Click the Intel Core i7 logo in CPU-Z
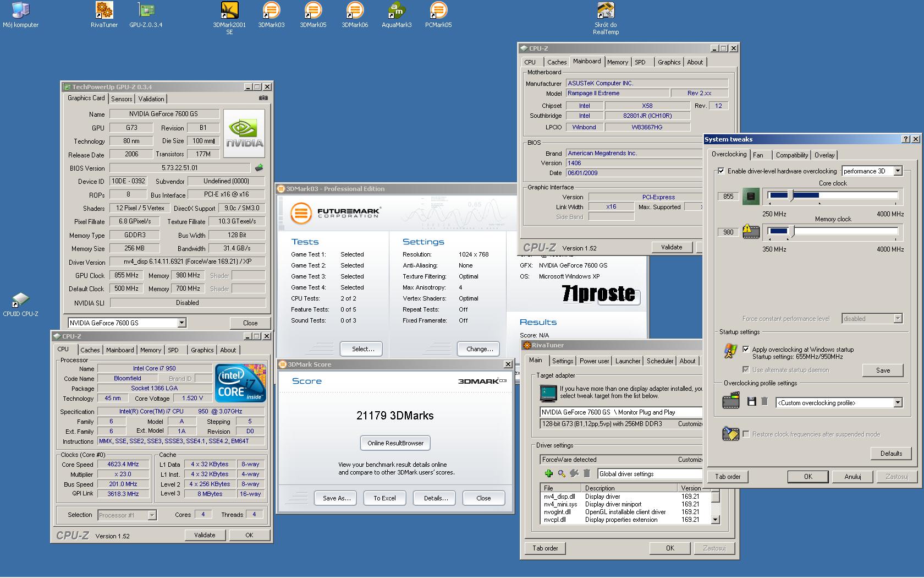This screenshot has height=578, width=924. click(240, 383)
